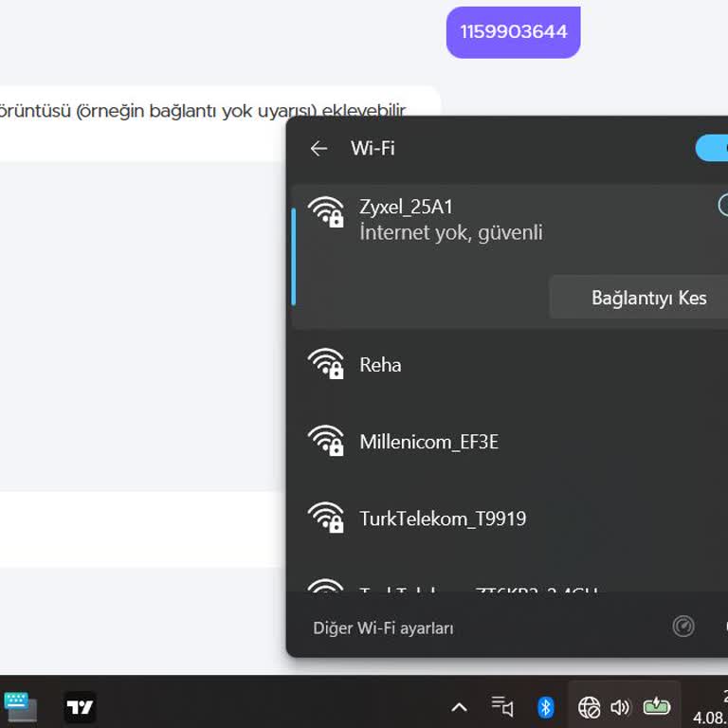Click the Reha network signal icon
Screen dimensions: 728x728
tap(326, 364)
